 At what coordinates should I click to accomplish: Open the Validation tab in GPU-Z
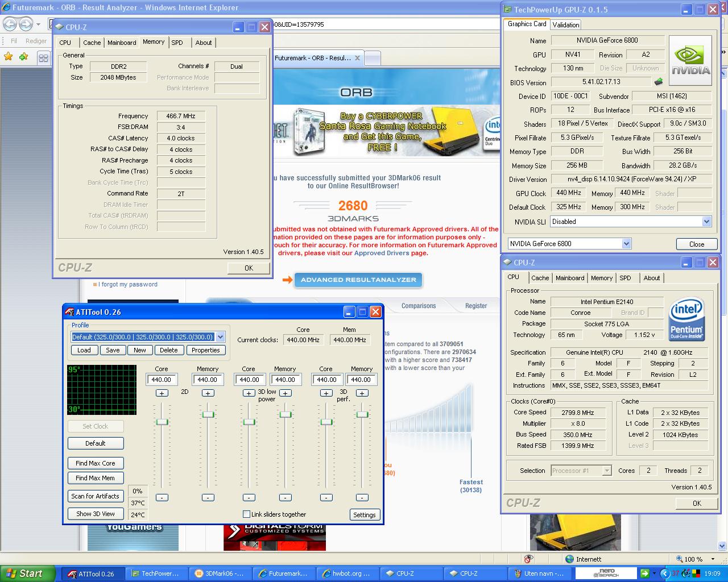(566, 24)
